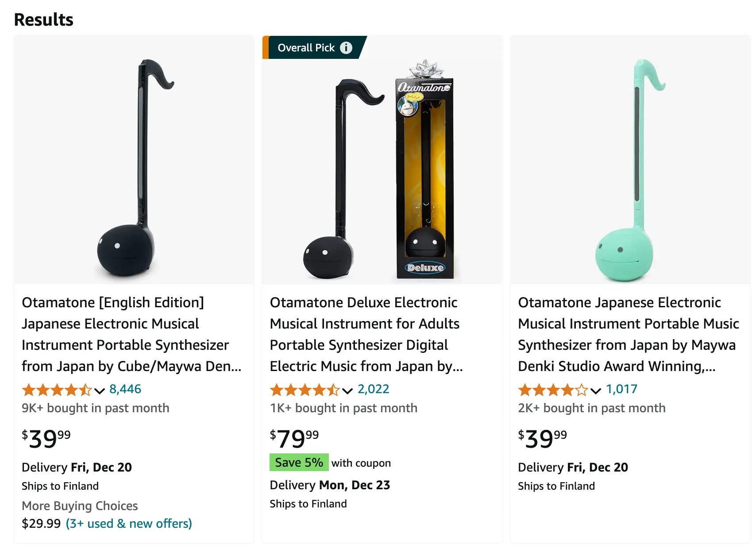Click star rating of the Otamatone Deluxe

(305, 390)
